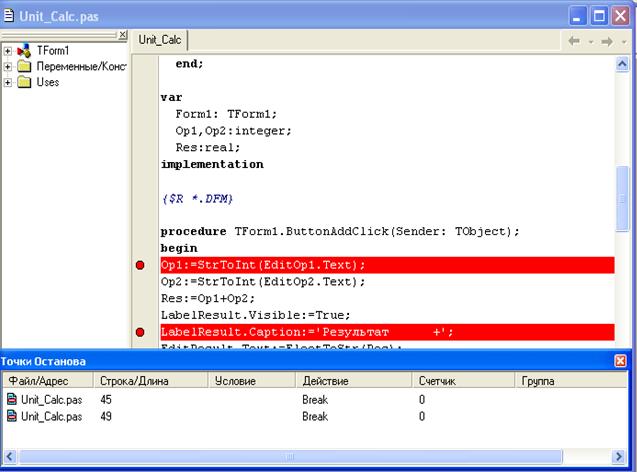Viewport: 637px width, 472px height.
Task: Click the editor scroll up arrow
Action: 622,64
